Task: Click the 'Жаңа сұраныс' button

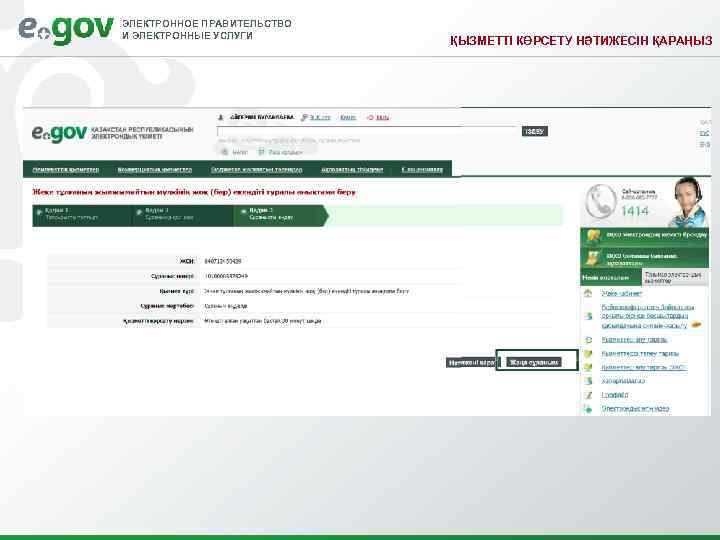Action: click(534, 362)
